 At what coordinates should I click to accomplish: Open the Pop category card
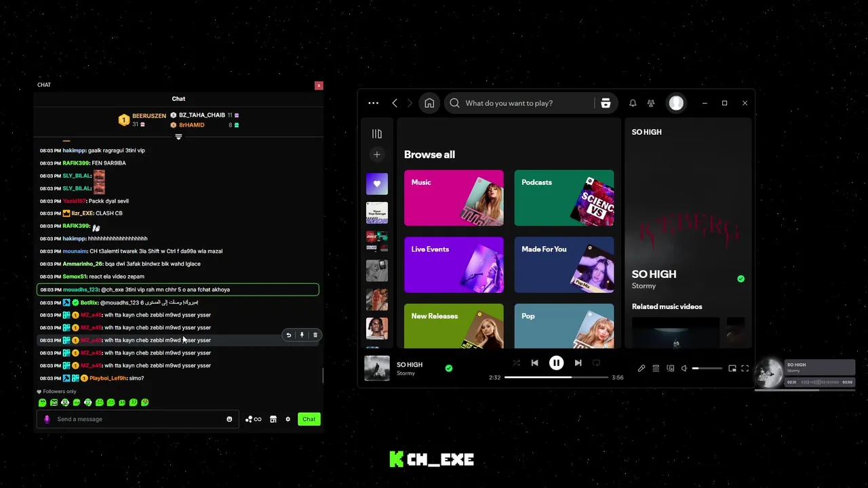click(564, 326)
